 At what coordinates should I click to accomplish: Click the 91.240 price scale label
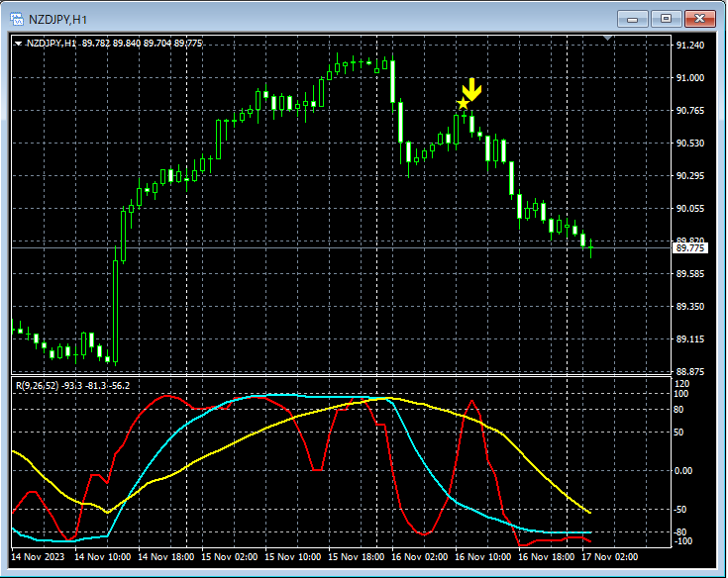689,46
